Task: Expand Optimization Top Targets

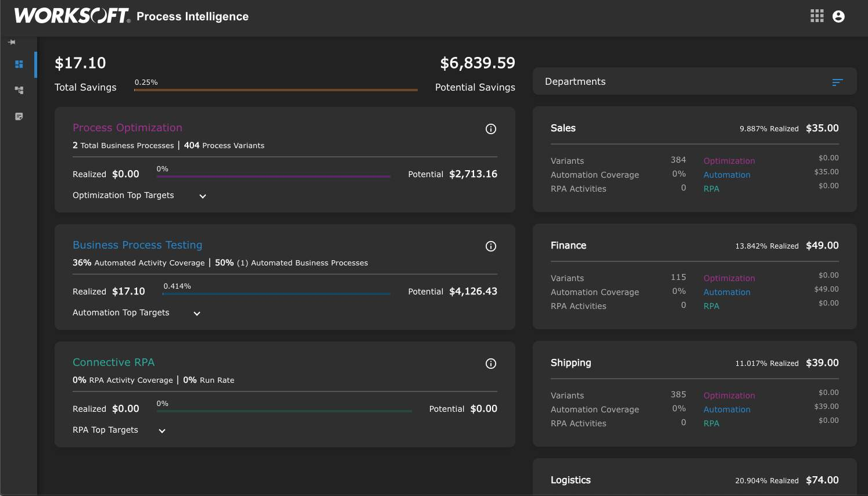Action: click(x=203, y=196)
